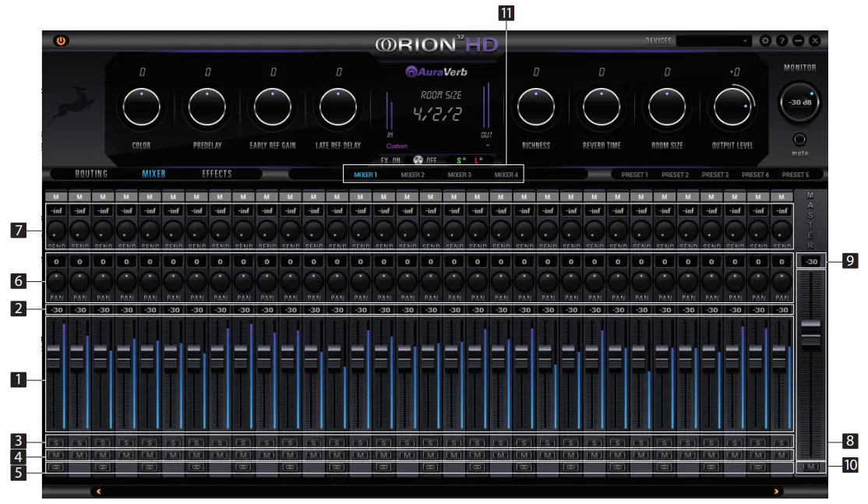Load PRESET 3

point(713,174)
